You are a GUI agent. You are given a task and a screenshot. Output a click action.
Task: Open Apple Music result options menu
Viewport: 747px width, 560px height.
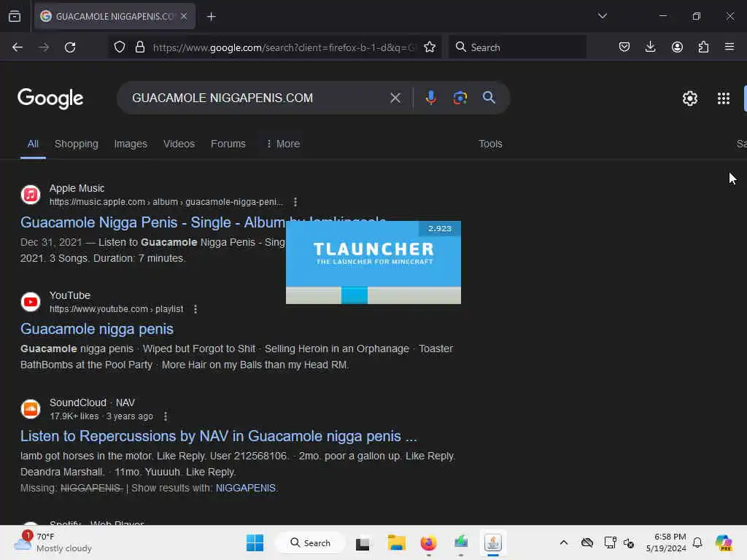point(295,202)
